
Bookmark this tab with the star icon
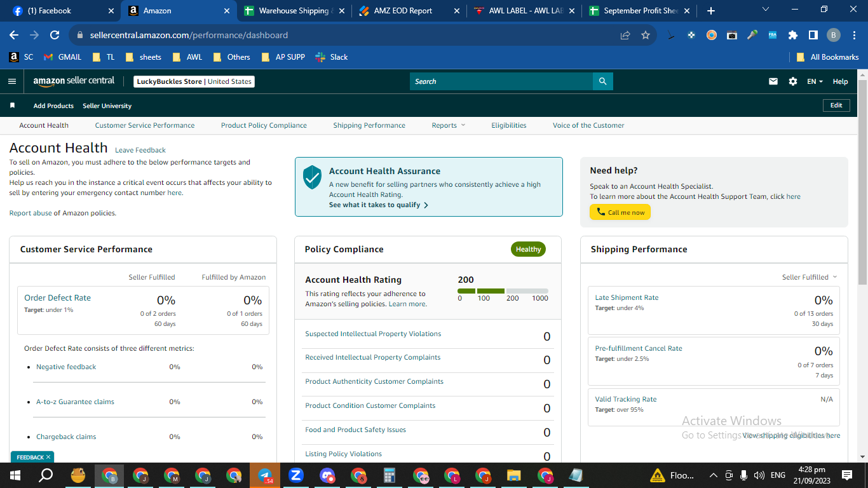tap(646, 35)
